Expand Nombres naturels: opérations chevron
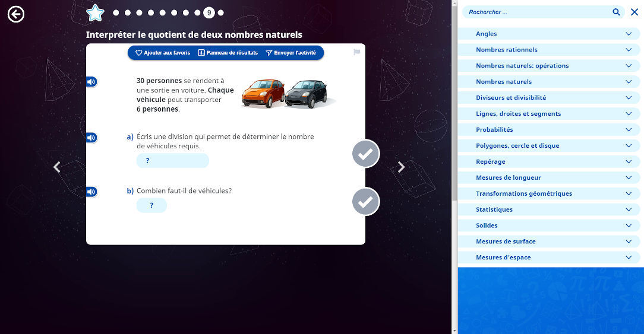 tap(629, 66)
